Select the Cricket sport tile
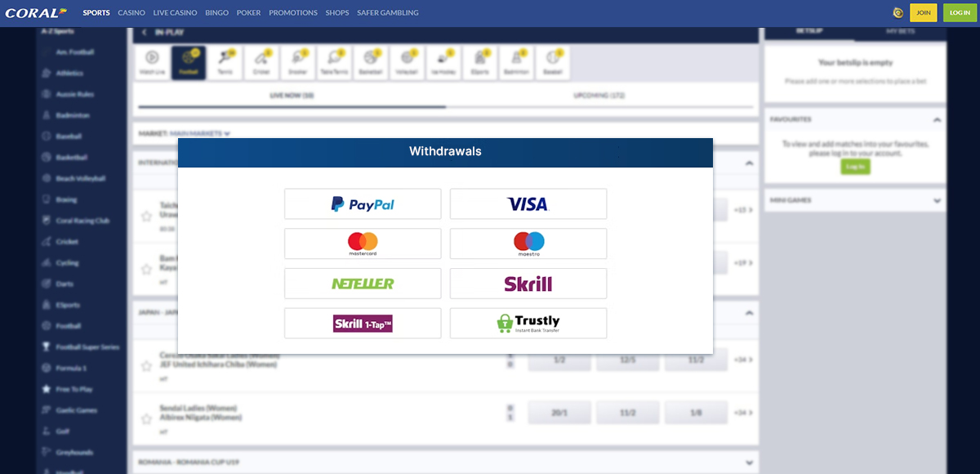The height and width of the screenshot is (474, 980). coord(261,63)
